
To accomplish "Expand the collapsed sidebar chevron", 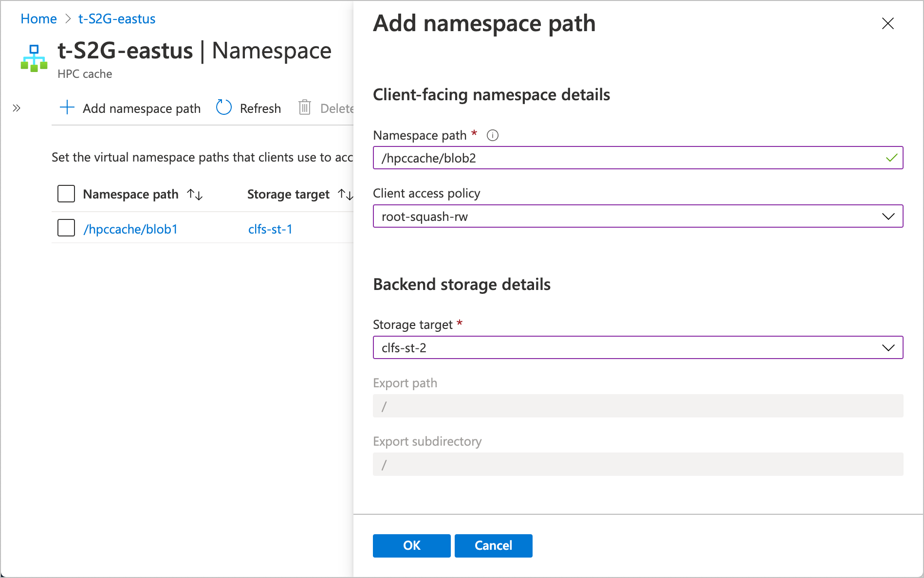I will [x=16, y=108].
